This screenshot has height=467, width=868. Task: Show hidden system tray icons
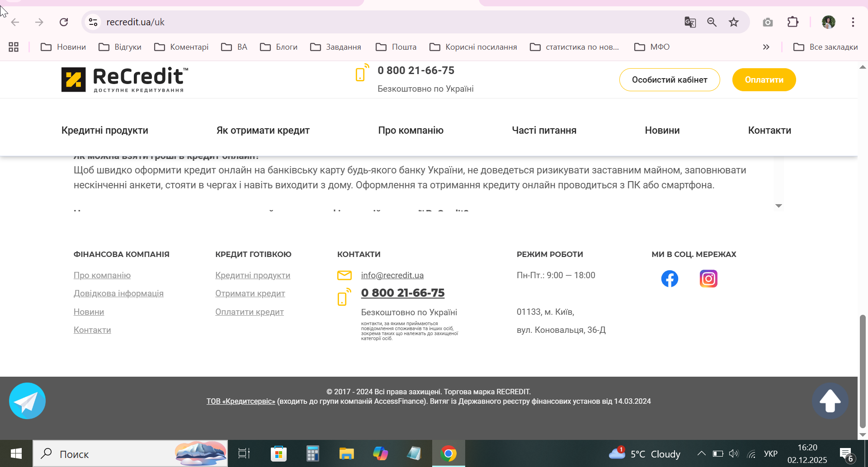[701, 453]
